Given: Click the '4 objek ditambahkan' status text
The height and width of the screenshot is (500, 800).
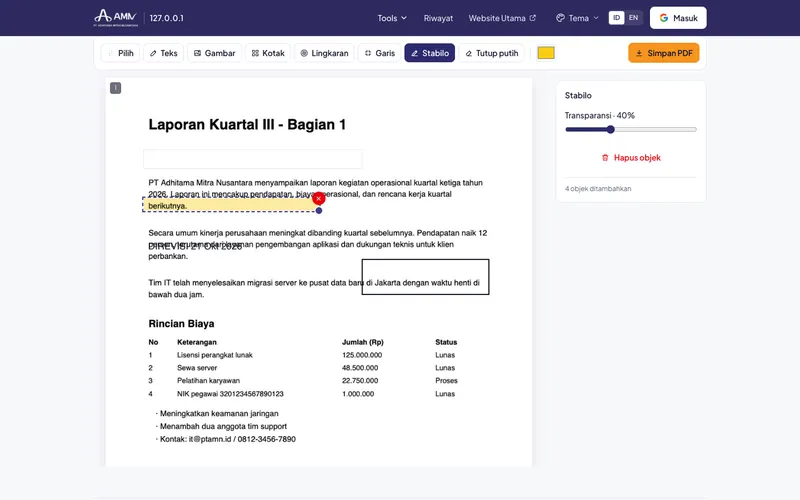Looking at the screenshot, I should point(597,189).
